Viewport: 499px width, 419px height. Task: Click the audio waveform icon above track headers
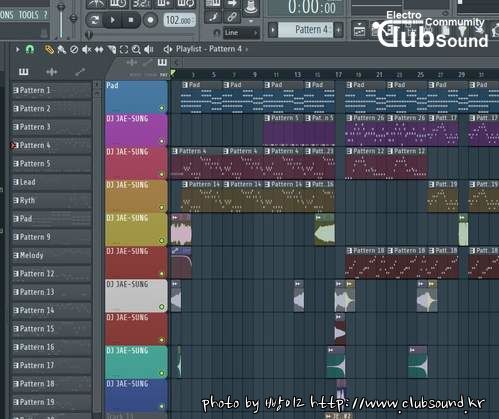[132, 62]
